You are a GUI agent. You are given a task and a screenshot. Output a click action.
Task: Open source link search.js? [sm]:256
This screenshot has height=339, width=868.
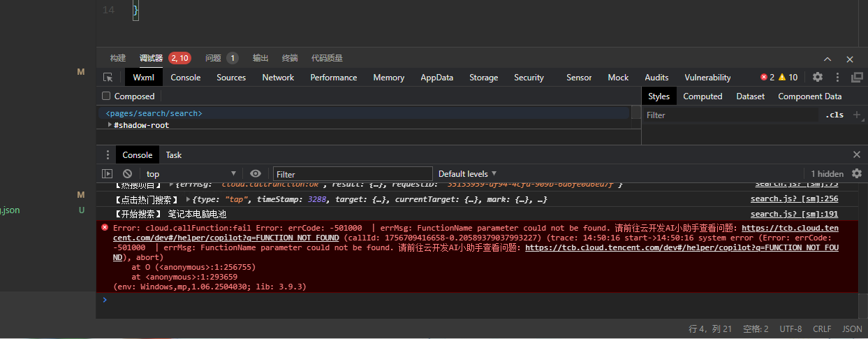[794, 199]
